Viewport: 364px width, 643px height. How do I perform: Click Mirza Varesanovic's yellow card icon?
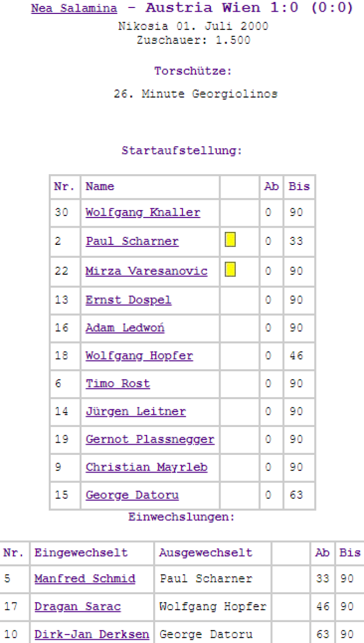230,270
